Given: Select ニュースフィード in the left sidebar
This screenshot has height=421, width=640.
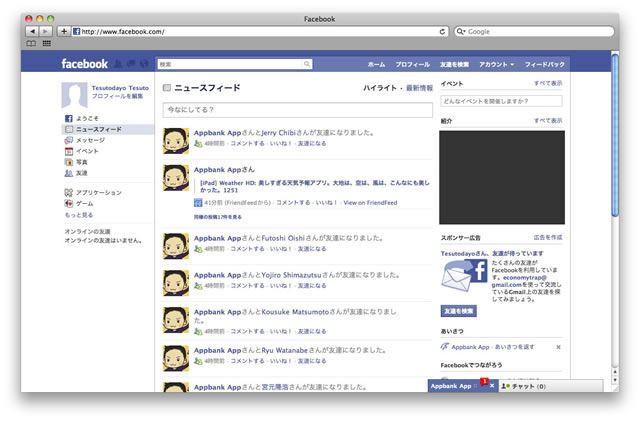Looking at the screenshot, I should [x=108, y=129].
